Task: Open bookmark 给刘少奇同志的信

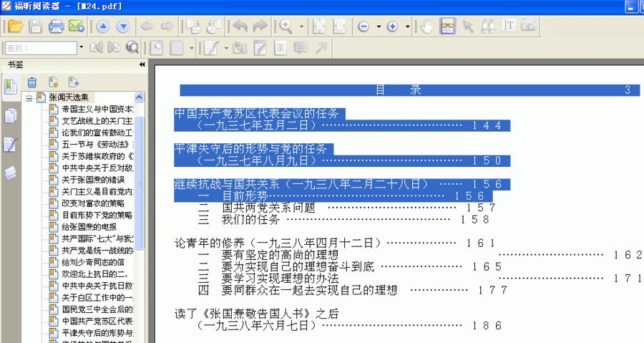Action: point(93,262)
